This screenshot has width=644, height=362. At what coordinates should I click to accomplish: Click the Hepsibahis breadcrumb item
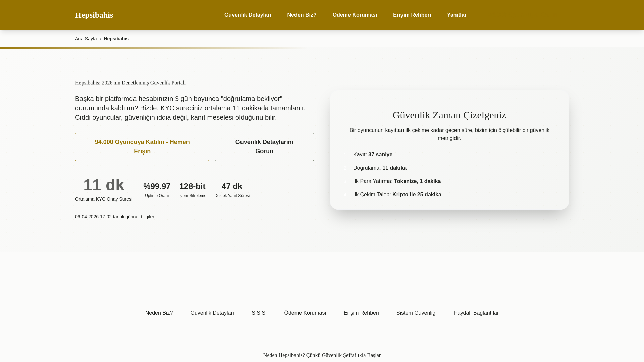[116, 39]
